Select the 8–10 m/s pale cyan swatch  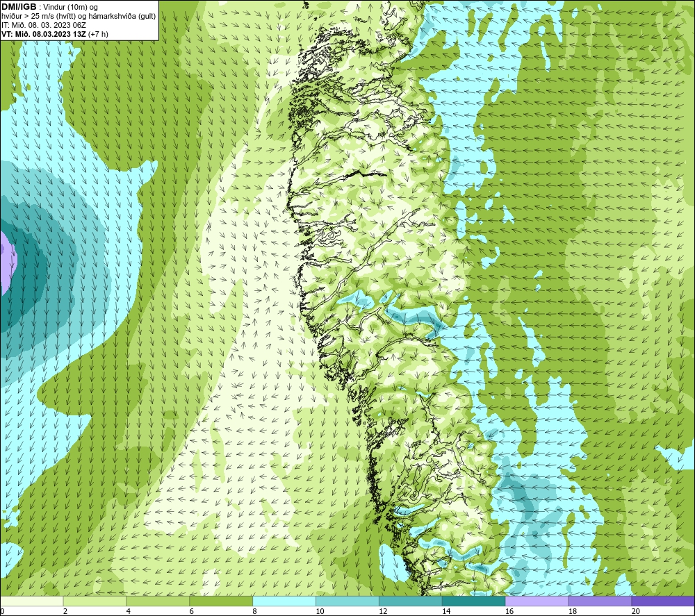pos(284,601)
